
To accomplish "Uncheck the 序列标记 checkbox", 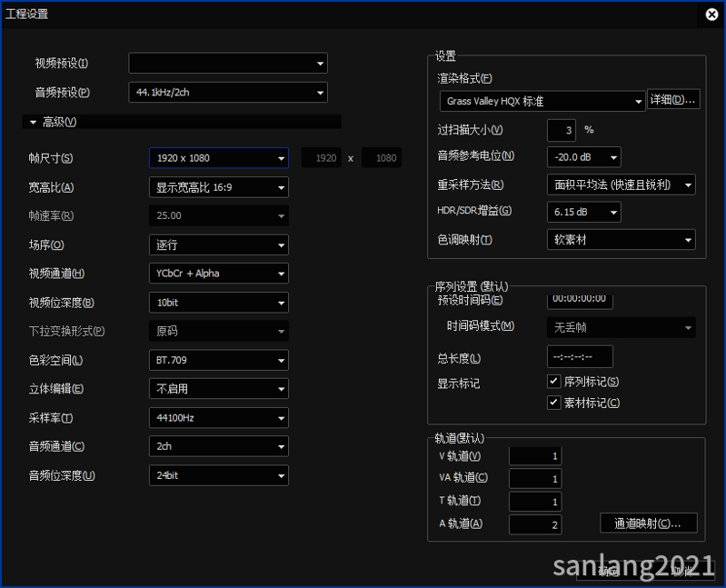I will tap(553, 381).
